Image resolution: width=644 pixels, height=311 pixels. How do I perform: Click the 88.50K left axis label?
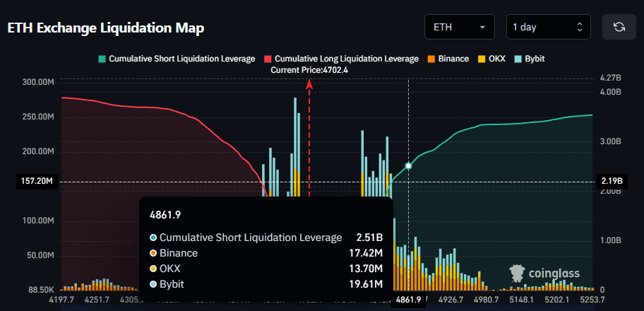pos(40,291)
